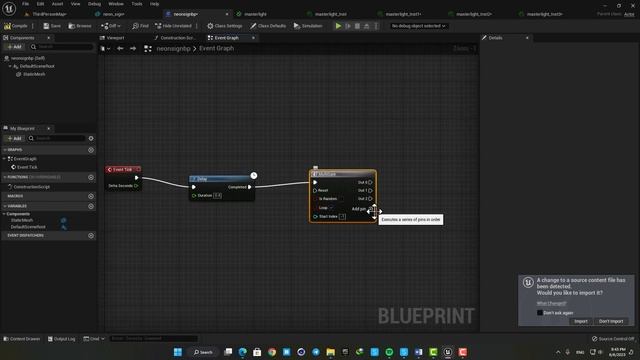
Task: Navigate forward in graph history
Action: 133,48
